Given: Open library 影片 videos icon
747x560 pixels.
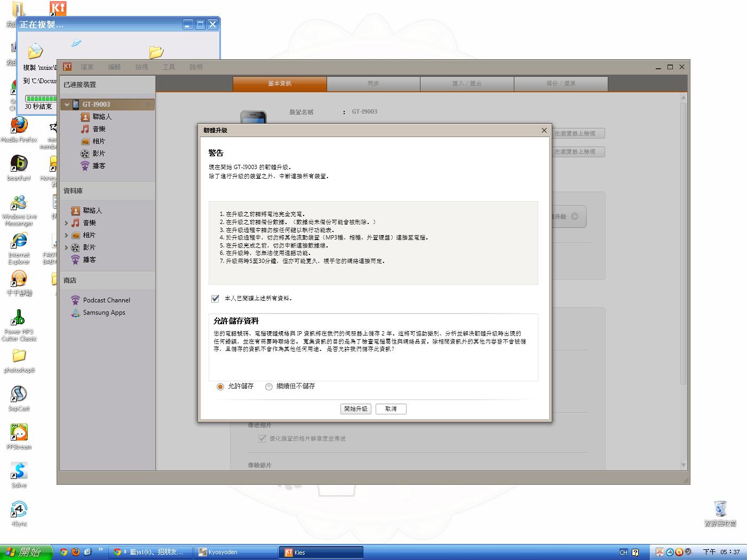Looking at the screenshot, I should 75,247.
